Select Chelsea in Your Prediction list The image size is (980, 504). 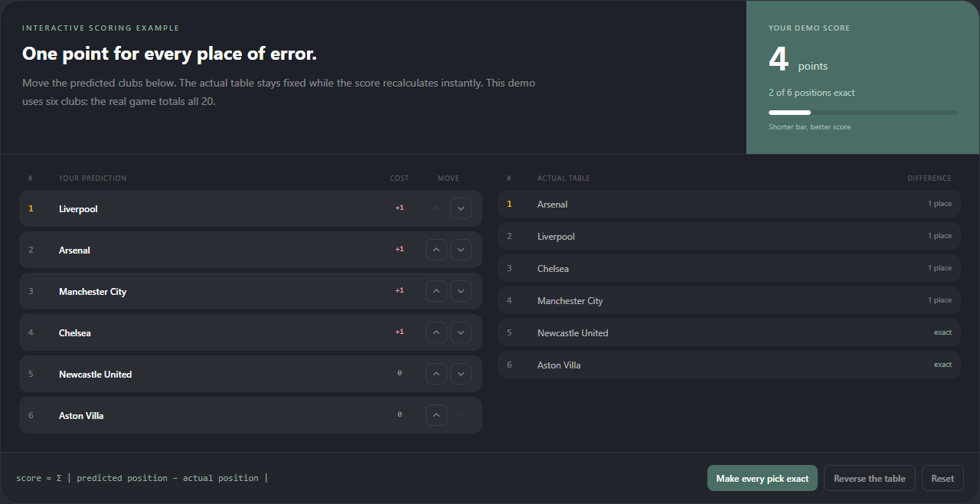point(250,332)
